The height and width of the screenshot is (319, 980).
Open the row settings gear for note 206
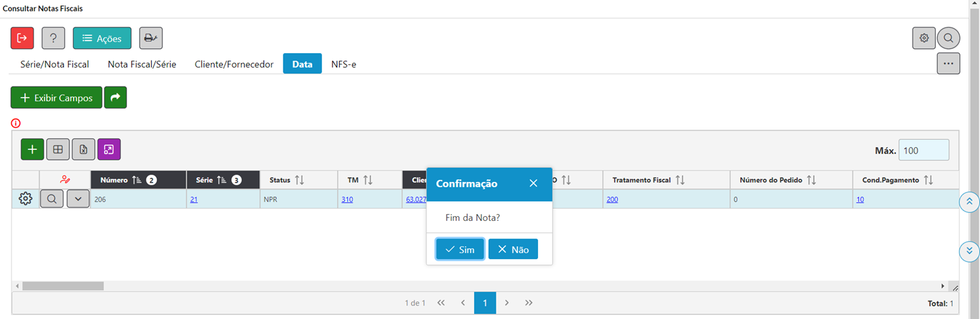pos(26,199)
